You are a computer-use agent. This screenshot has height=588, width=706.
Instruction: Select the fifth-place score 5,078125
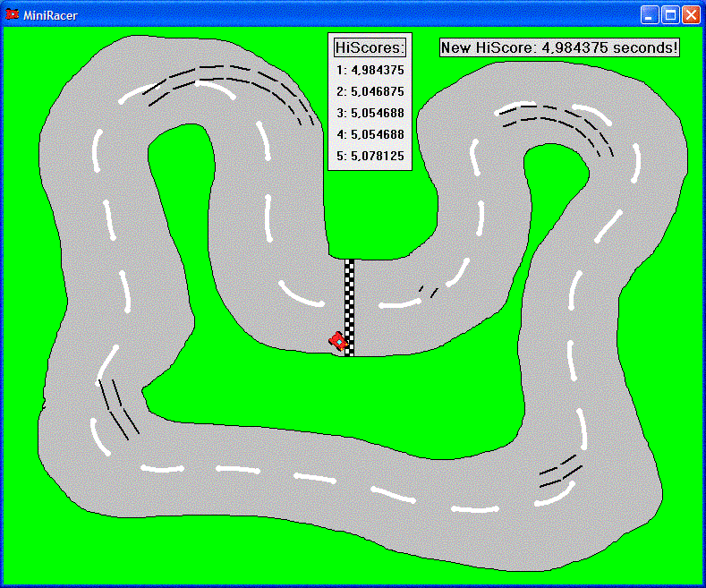point(370,156)
